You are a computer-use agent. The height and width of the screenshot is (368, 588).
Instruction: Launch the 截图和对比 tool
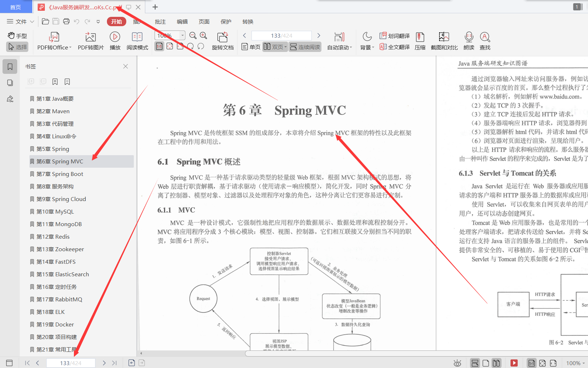tap(443, 40)
